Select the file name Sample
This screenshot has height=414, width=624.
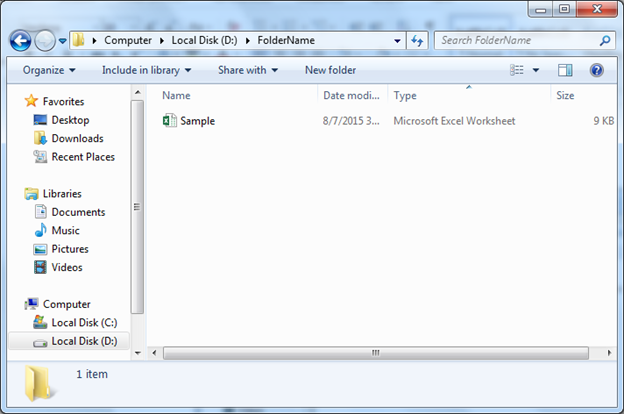tap(197, 121)
